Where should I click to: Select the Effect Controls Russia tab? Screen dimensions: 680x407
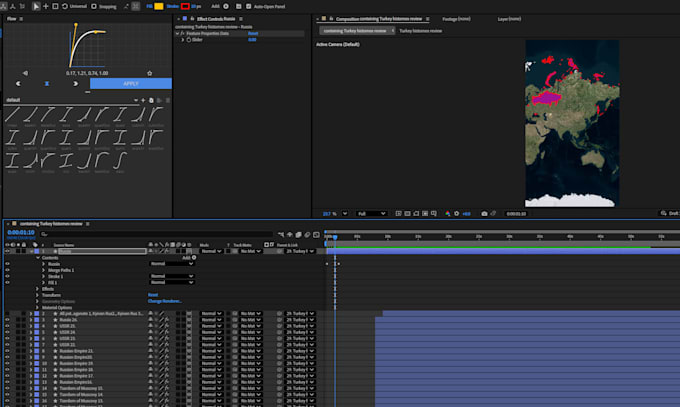pyautogui.click(x=216, y=19)
